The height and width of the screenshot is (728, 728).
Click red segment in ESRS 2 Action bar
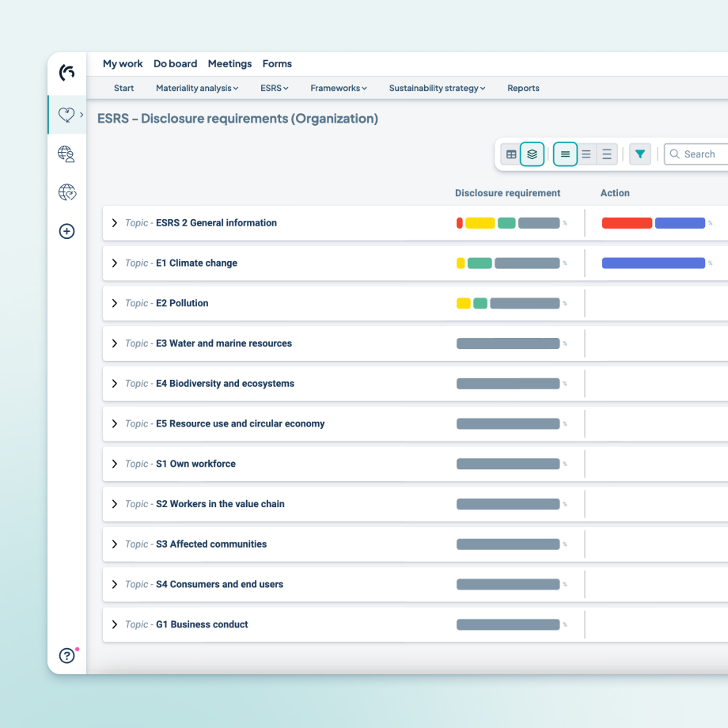627,223
